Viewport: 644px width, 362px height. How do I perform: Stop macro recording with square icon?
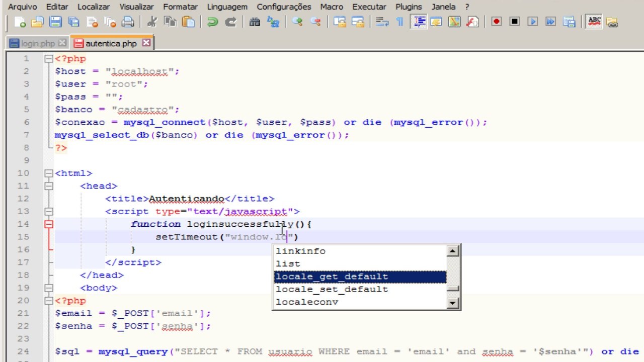point(514,22)
